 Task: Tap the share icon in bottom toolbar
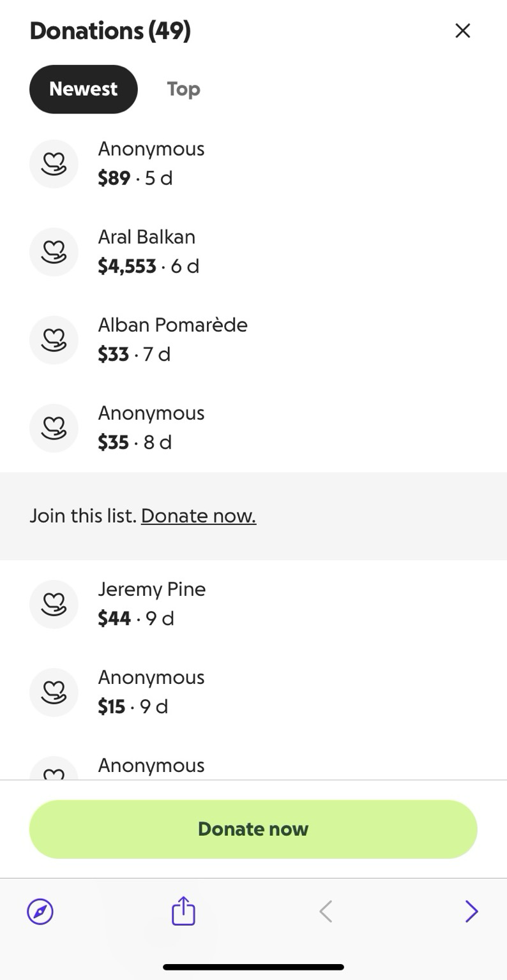pos(183,910)
